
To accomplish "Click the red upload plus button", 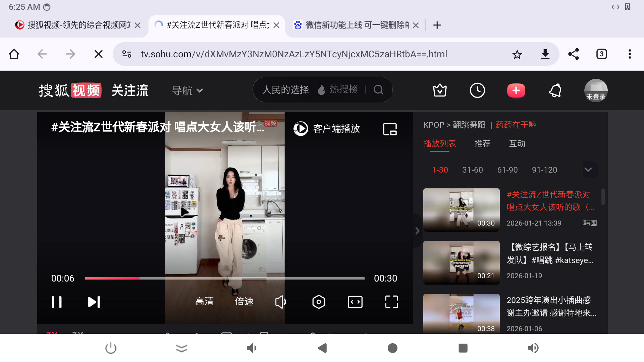I will click(516, 90).
